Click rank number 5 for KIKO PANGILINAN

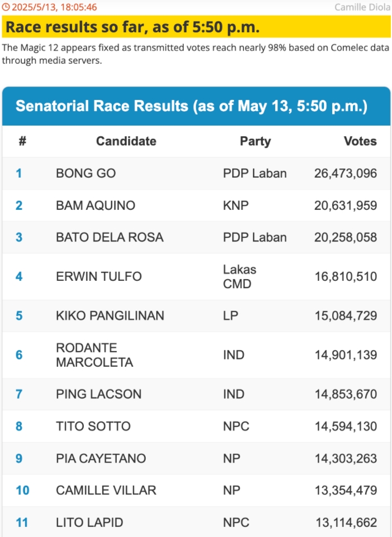pyautogui.click(x=19, y=316)
